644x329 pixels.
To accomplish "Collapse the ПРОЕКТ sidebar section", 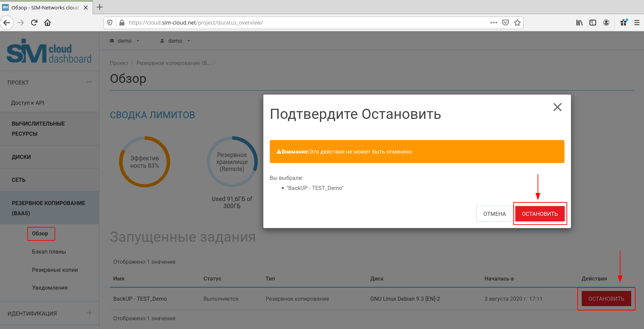I will 89,82.
